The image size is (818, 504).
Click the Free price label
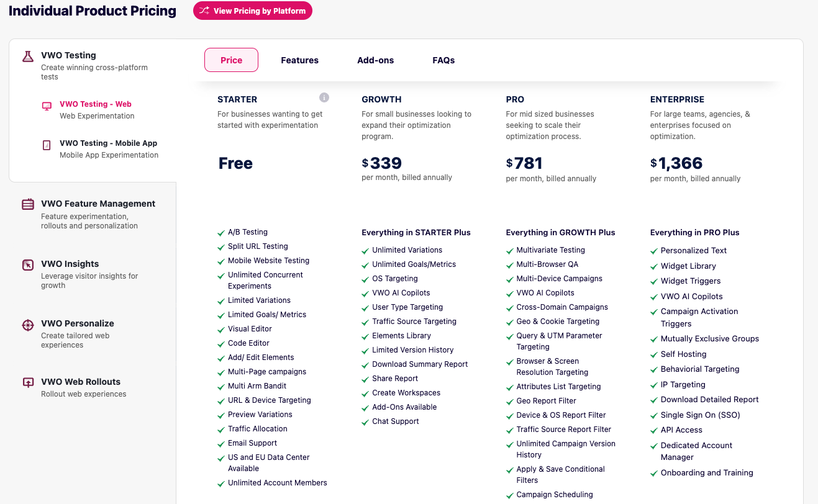(235, 163)
